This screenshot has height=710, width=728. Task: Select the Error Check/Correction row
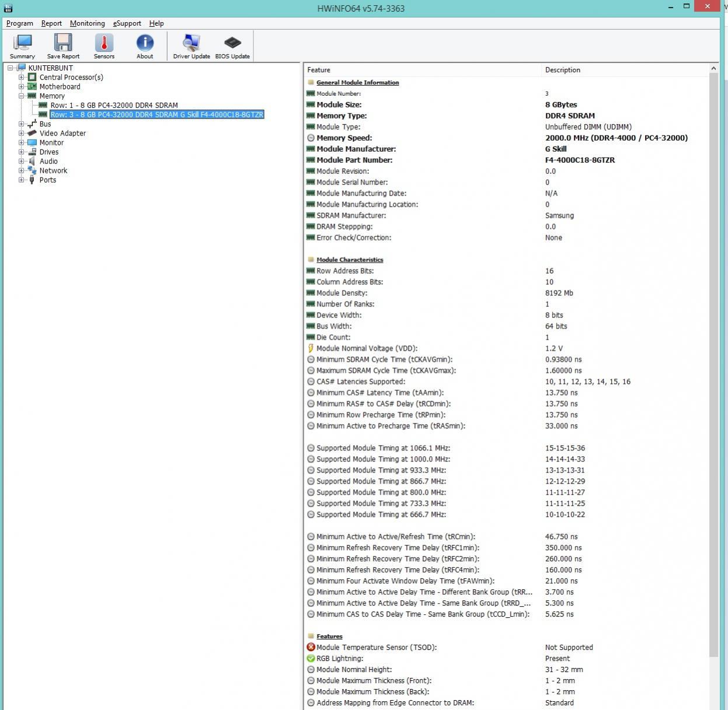(x=506, y=237)
